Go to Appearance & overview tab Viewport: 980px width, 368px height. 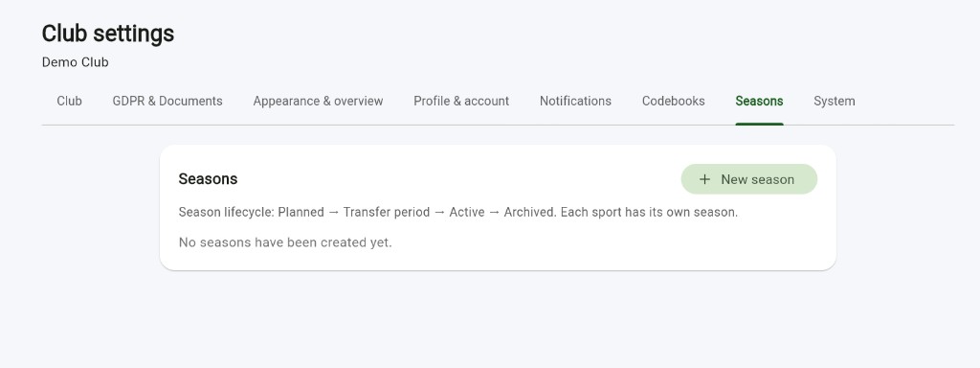click(318, 101)
